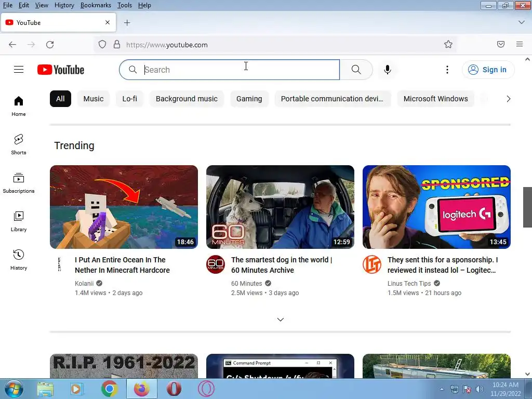Select the Lo-fi filter chip
The image size is (532, 399).
click(129, 99)
